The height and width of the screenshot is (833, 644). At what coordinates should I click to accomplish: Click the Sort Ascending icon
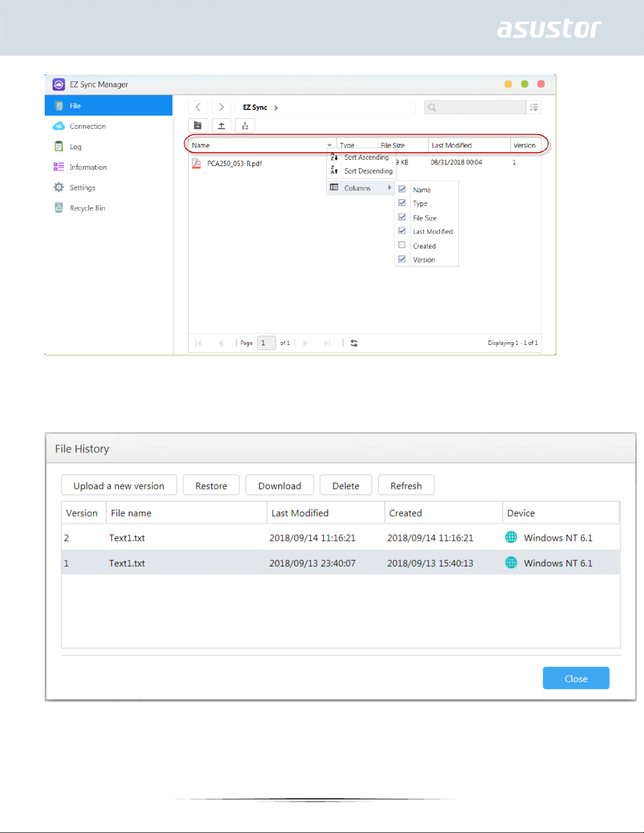pyautogui.click(x=334, y=157)
